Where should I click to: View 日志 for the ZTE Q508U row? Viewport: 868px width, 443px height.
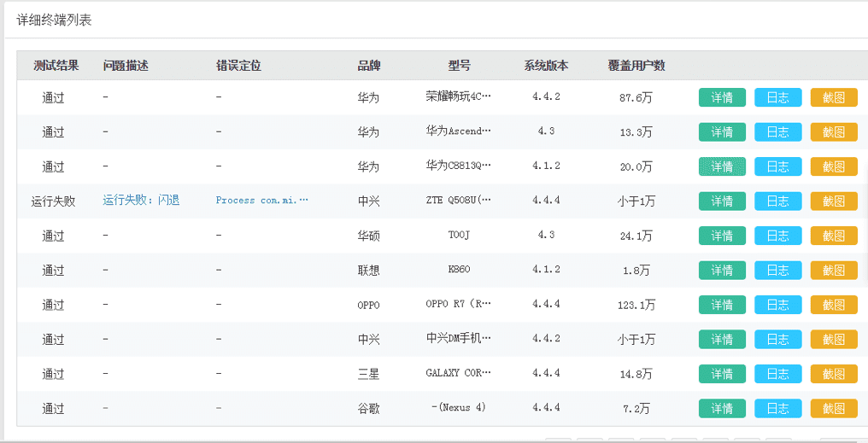click(x=777, y=201)
